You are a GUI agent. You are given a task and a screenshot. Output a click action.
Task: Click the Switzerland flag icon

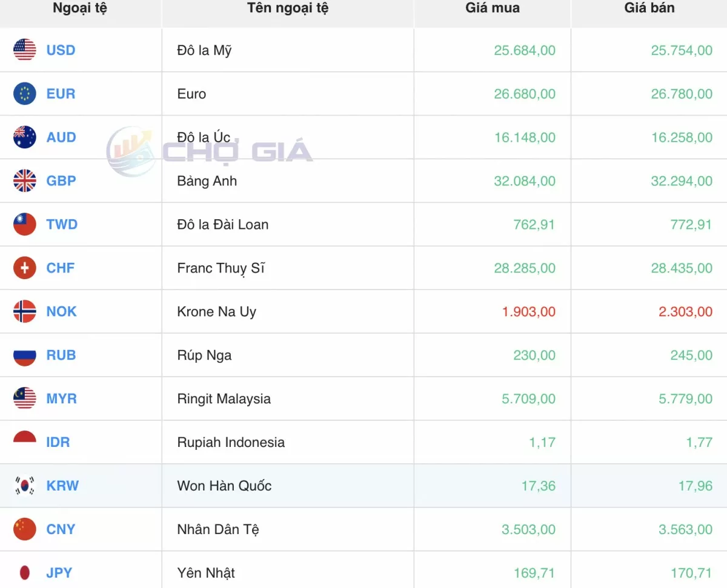25,268
